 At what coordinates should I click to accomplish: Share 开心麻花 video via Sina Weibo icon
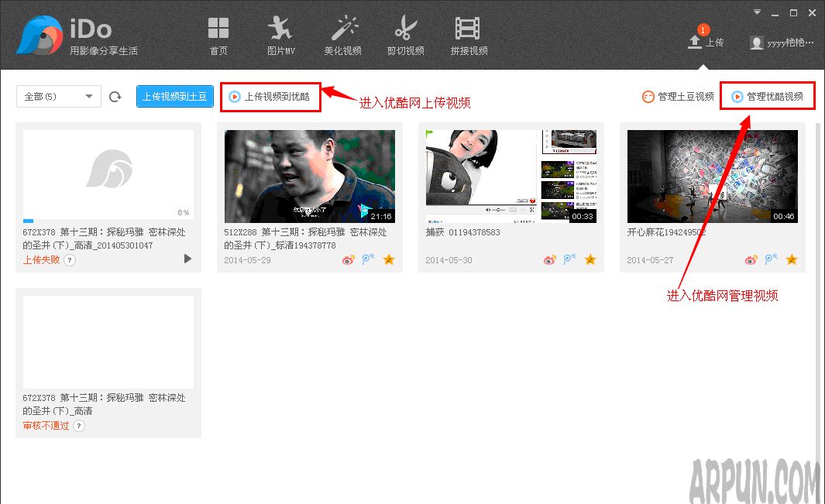(751, 259)
